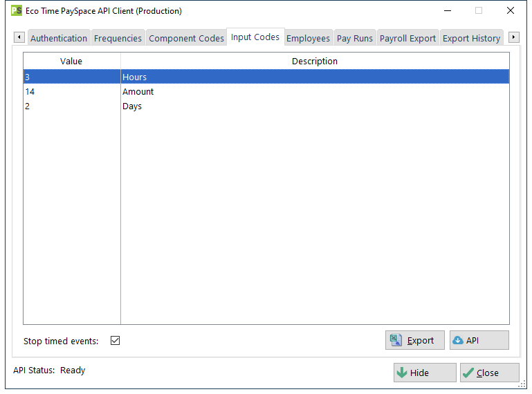532x394 pixels.
Task: Click the Excel icon on the Export button
Action: point(396,340)
